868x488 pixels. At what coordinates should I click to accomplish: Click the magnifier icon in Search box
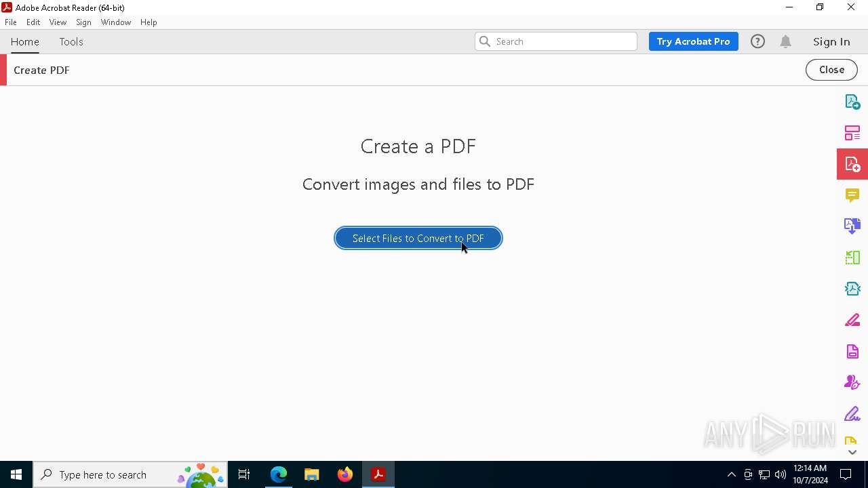coord(485,41)
